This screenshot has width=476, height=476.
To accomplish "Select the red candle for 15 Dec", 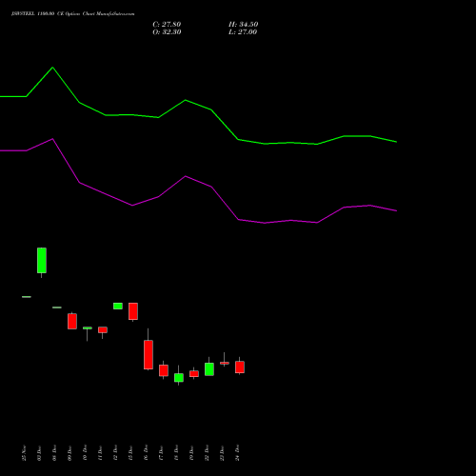I will [x=133, y=311].
